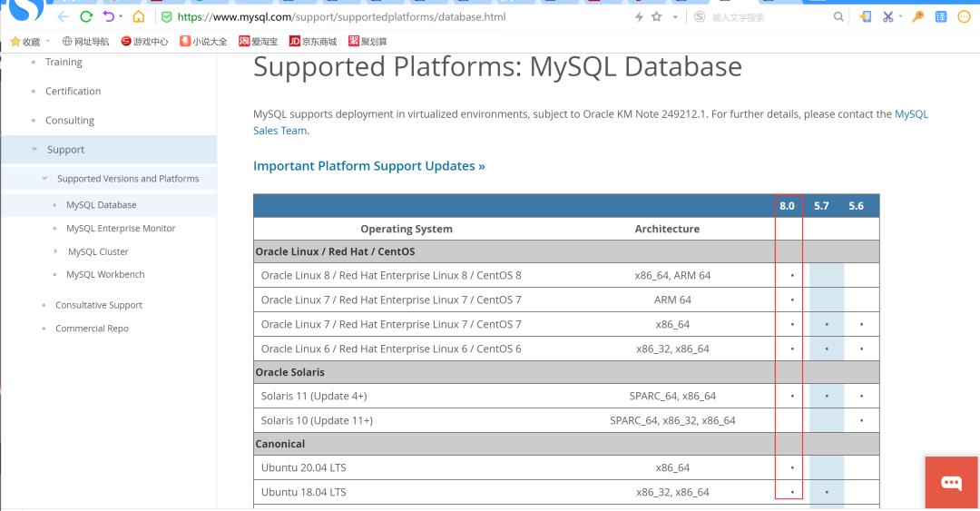Click the blue translate icon

941,17
